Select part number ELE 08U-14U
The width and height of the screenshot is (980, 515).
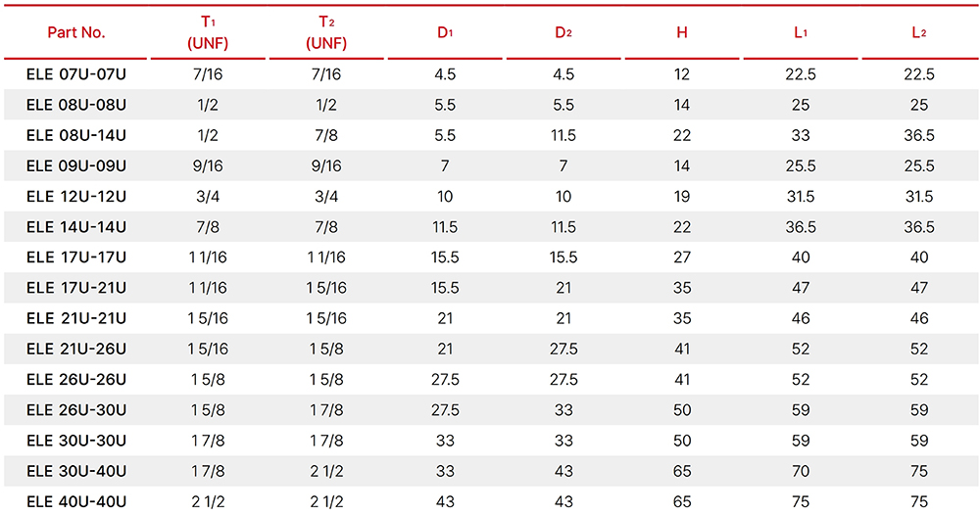(76, 135)
